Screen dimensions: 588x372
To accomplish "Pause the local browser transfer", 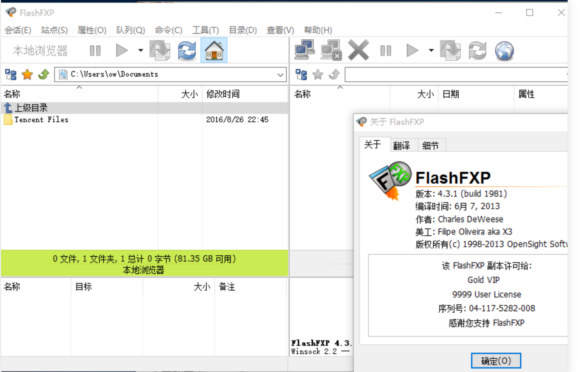I will point(95,51).
